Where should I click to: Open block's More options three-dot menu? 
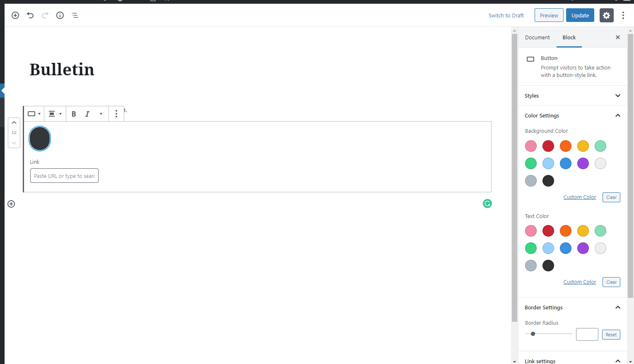click(x=116, y=114)
